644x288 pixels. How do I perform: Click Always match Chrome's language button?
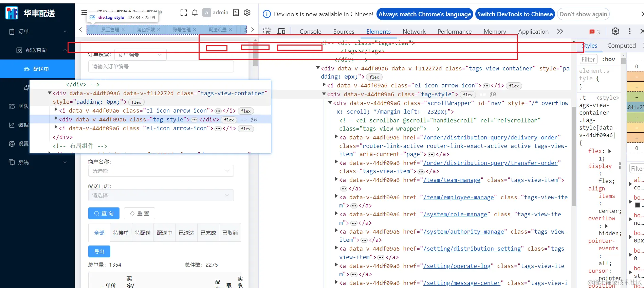[425, 14]
